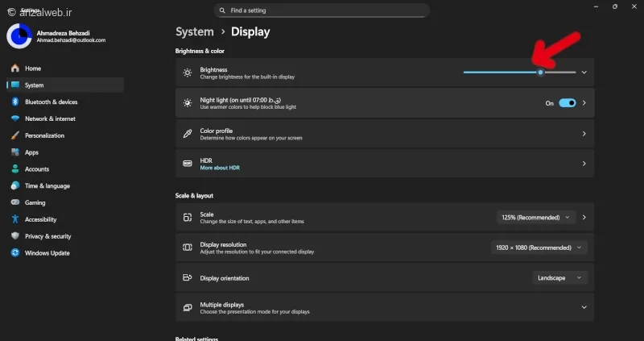The image size is (644, 341).
Task: Expand the Multiple displays section
Action: point(584,307)
